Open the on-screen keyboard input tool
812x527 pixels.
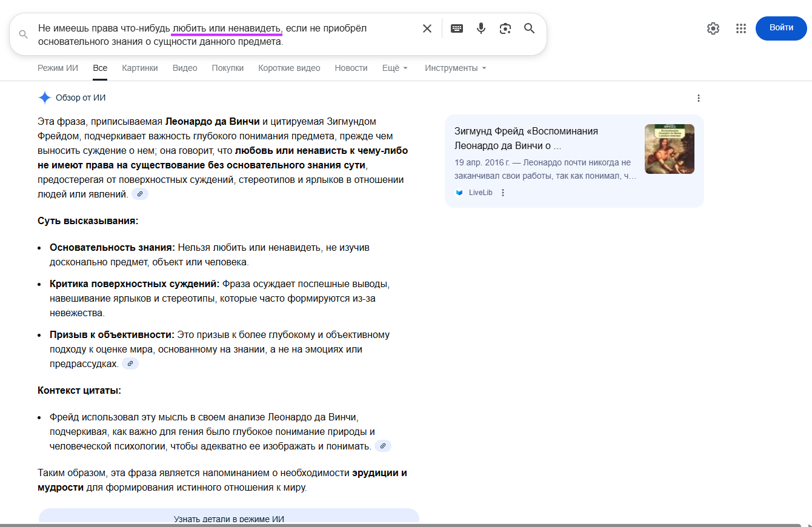tap(457, 28)
